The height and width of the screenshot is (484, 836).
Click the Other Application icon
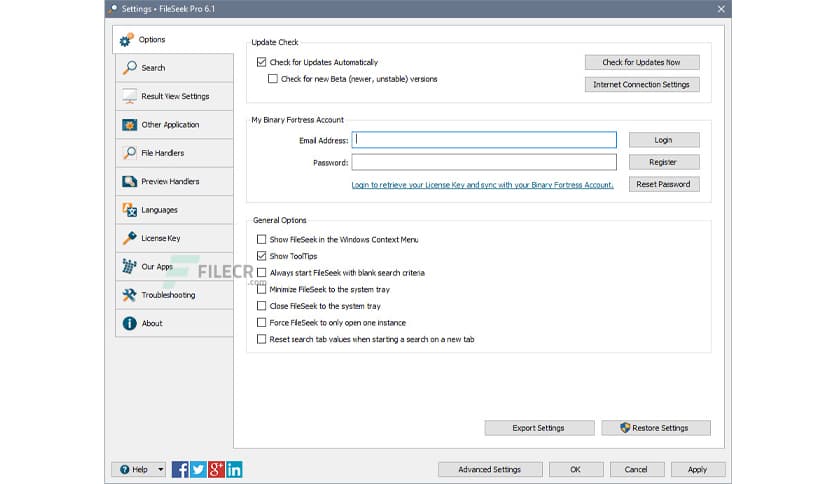click(x=130, y=125)
